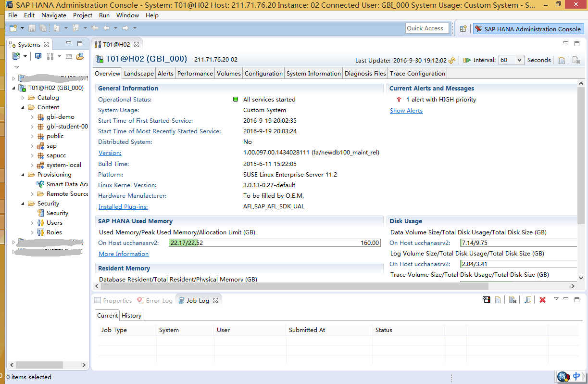Click the copy document icon next to Seconds
588x384 pixels.
[x=561, y=60]
